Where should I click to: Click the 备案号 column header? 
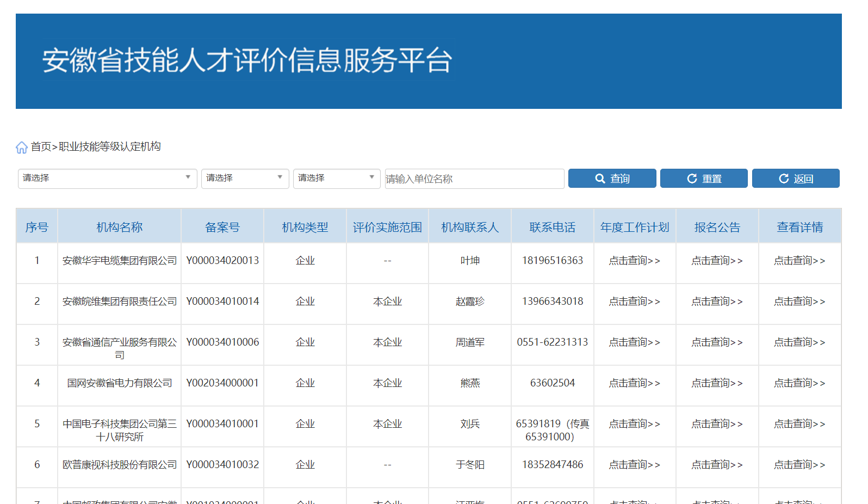click(222, 227)
